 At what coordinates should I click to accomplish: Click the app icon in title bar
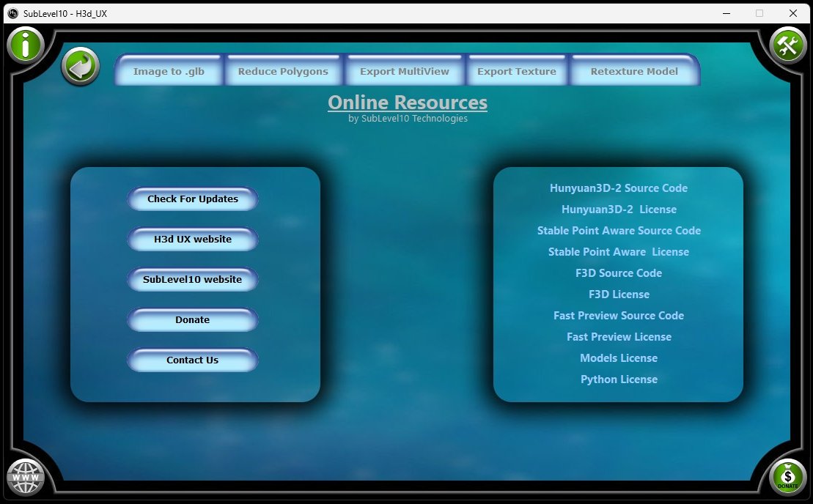coord(12,13)
